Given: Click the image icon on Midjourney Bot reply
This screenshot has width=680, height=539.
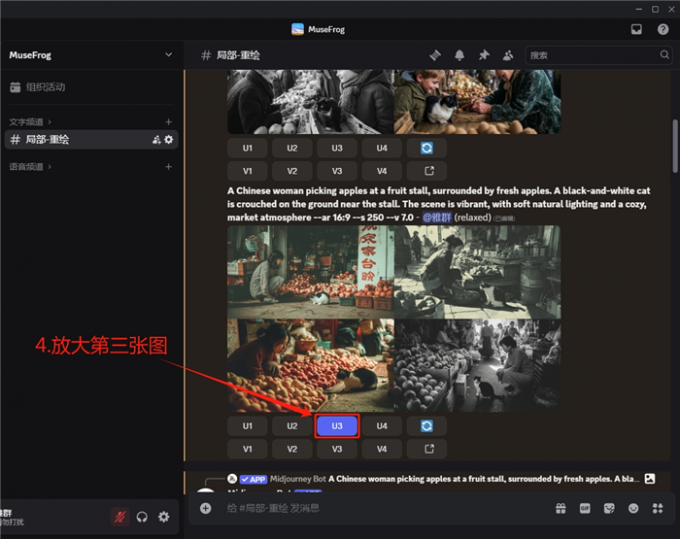Looking at the screenshot, I should [x=649, y=479].
